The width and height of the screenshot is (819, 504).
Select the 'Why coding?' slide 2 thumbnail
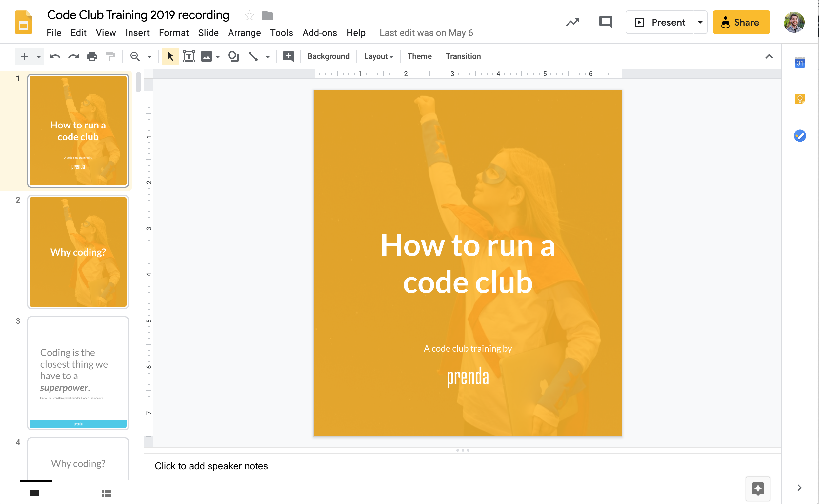pyautogui.click(x=78, y=252)
